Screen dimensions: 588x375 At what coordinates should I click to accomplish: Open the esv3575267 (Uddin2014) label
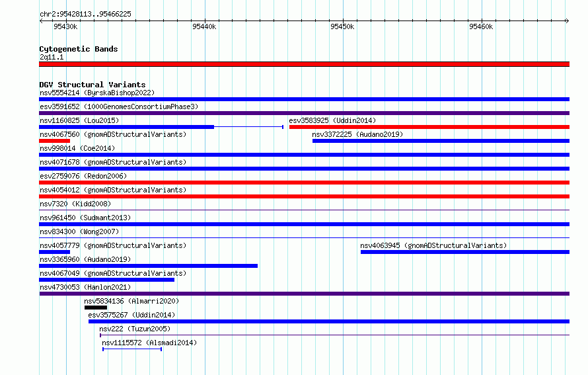pyautogui.click(x=131, y=315)
